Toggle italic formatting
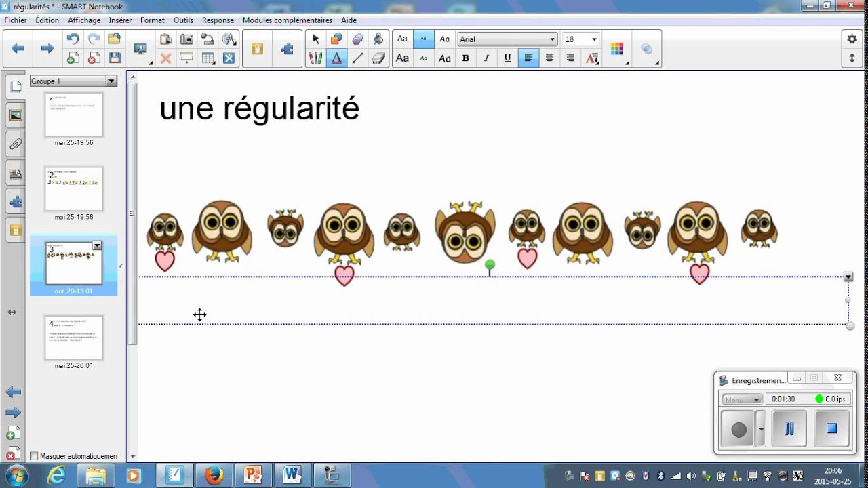 486,58
